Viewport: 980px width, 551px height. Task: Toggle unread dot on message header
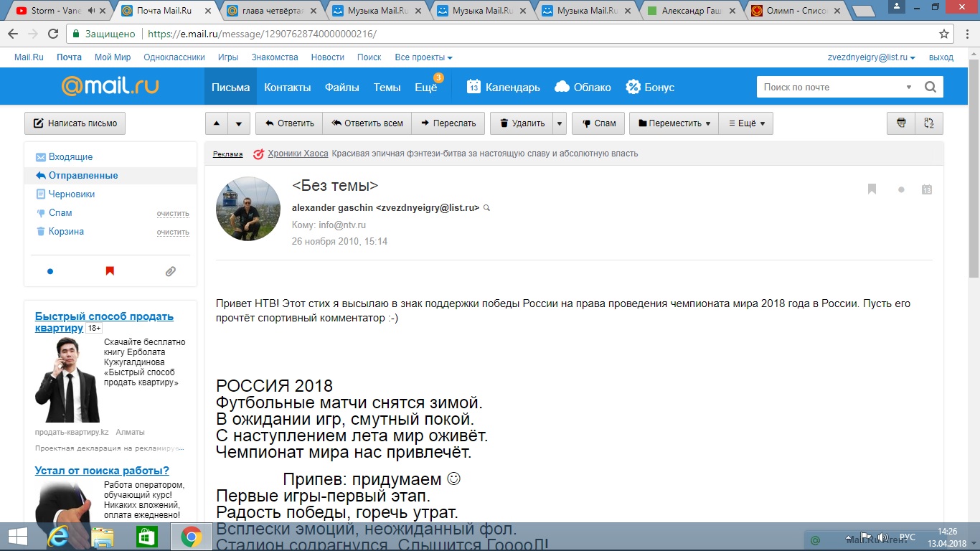click(901, 190)
